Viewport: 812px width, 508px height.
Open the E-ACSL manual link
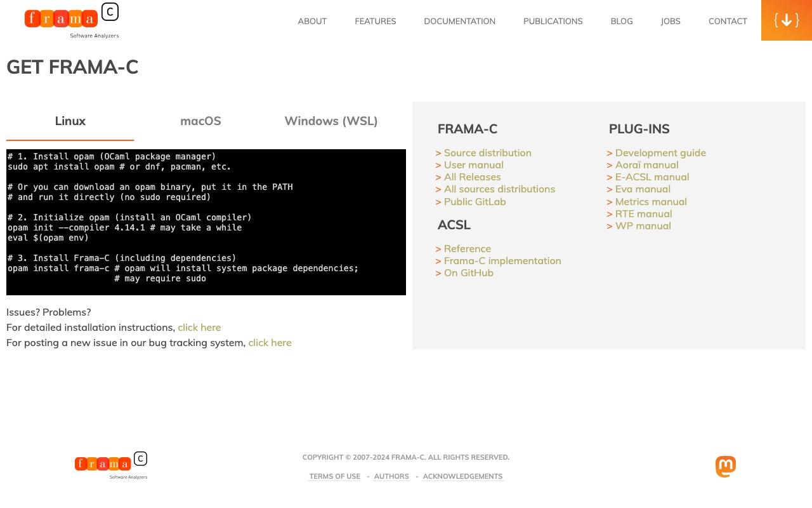(652, 177)
